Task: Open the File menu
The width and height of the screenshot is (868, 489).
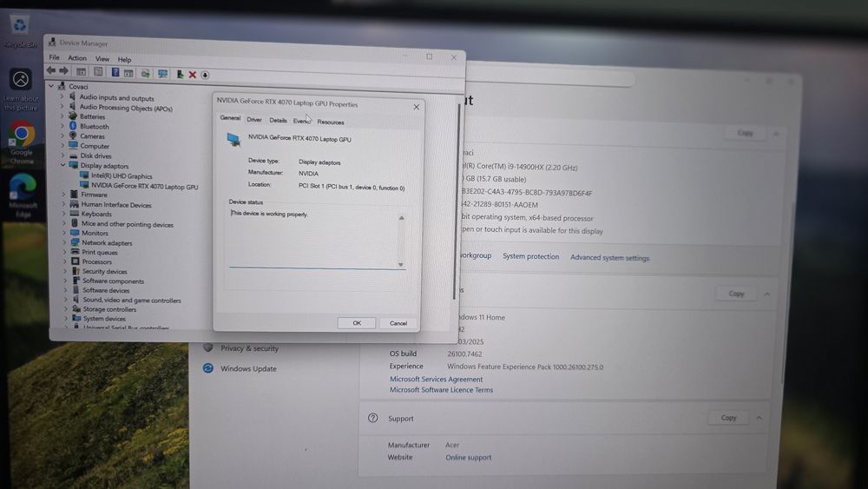Action: coord(54,57)
